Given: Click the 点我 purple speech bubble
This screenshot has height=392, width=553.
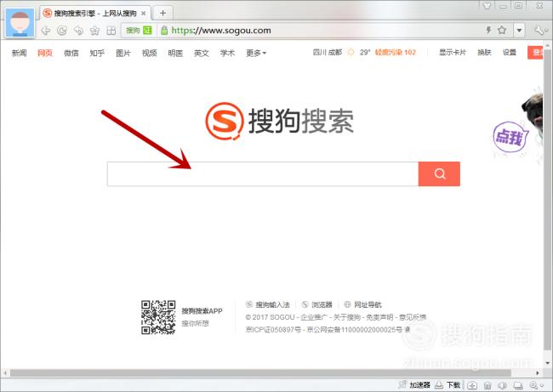Looking at the screenshot, I should (510, 137).
